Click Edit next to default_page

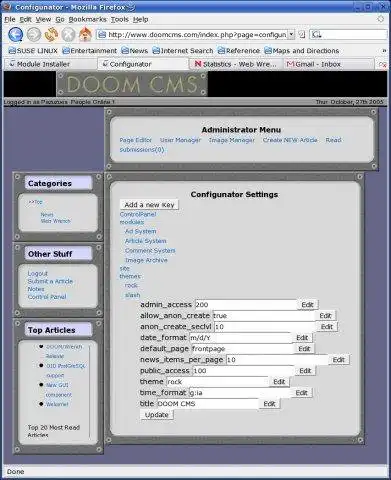pos(304,348)
